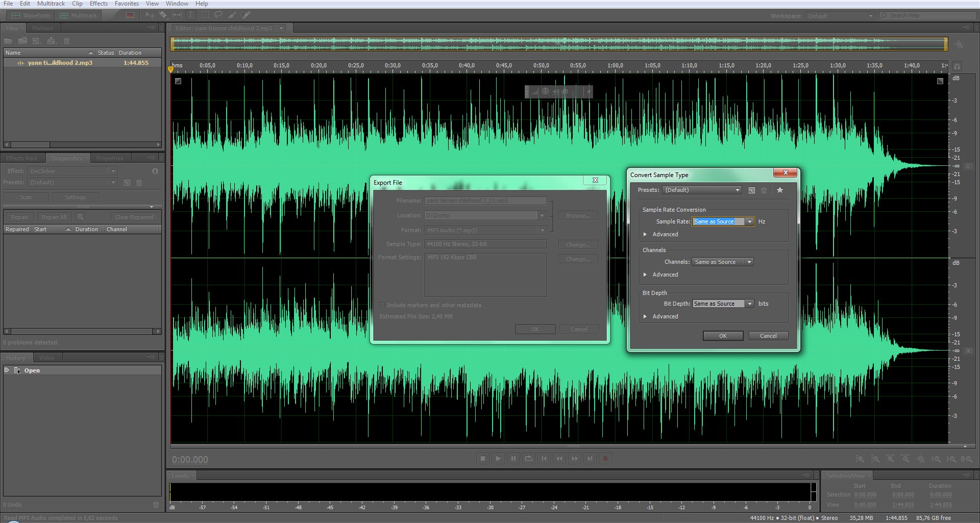The width and height of the screenshot is (980, 523).
Task: Toggle the Loop Playback button
Action: (x=529, y=459)
